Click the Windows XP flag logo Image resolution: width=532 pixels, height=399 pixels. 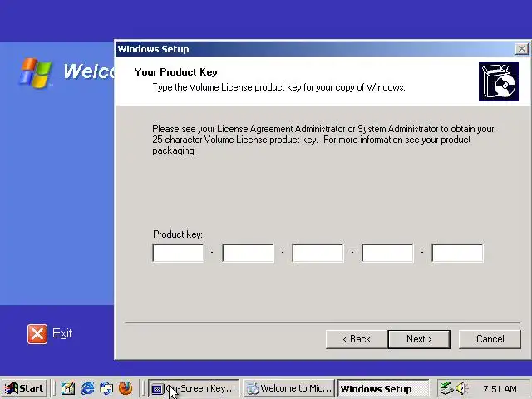[x=36, y=72]
